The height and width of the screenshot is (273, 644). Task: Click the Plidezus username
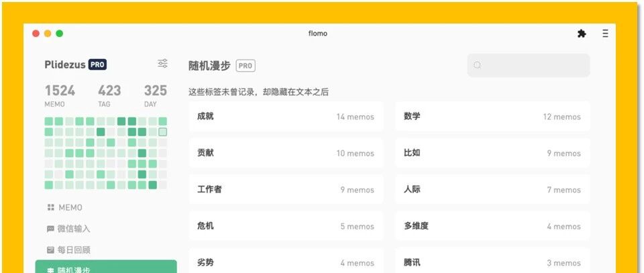pos(65,64)
